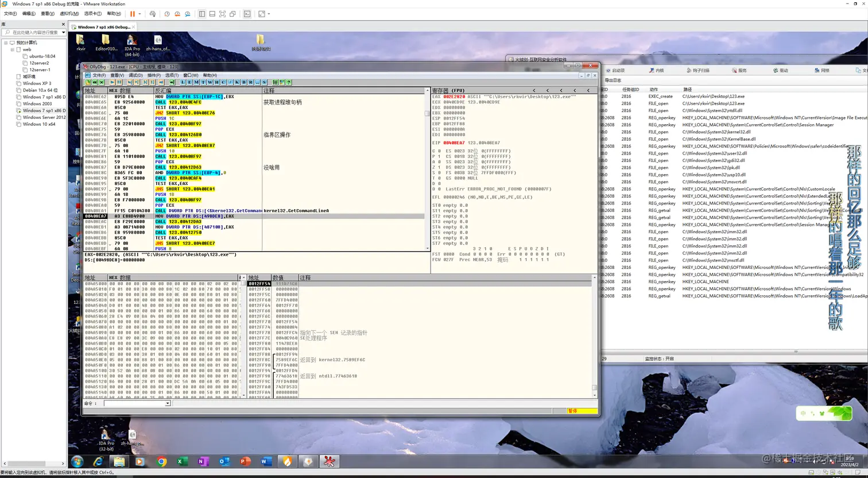Open OllyDbg Executable modules E button

[x=189, y=82]
